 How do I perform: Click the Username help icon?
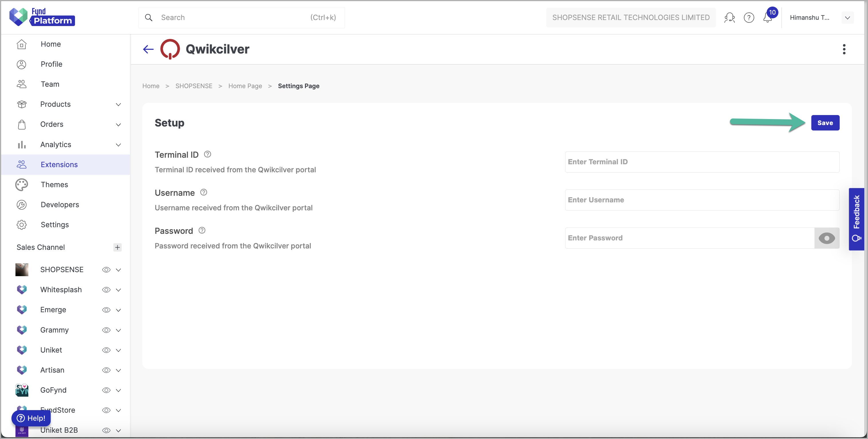[x=204, y=192]
